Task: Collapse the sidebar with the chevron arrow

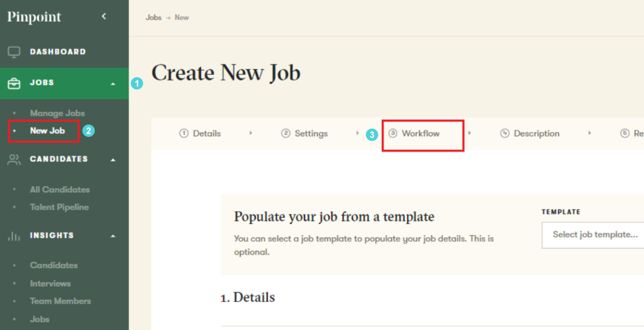Action: coord(104,17)
